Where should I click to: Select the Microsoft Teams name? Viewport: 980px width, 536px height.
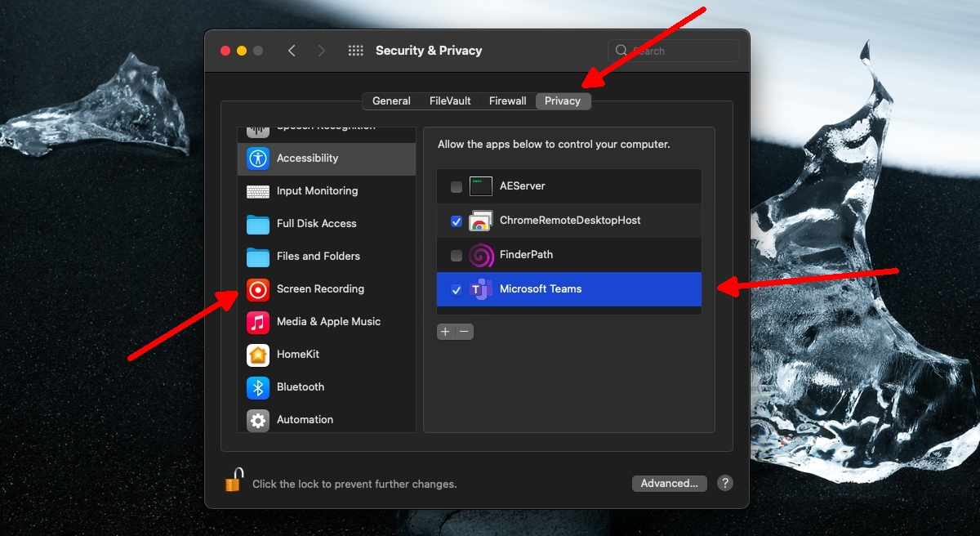[541, 288]
